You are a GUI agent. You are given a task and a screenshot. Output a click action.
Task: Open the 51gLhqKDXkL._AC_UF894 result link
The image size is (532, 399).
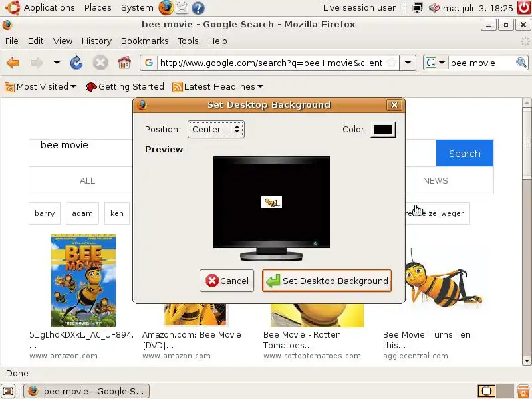pyautogui.click(x=81, y=340)
